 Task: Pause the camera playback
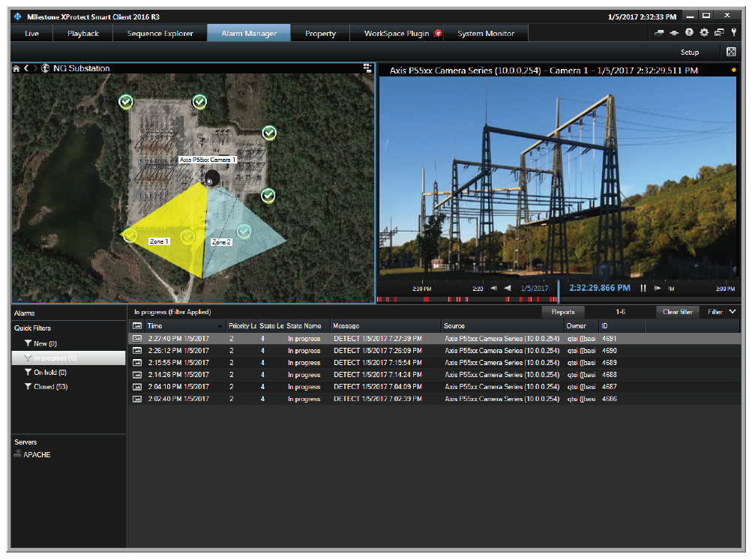(x=643, y=288)
